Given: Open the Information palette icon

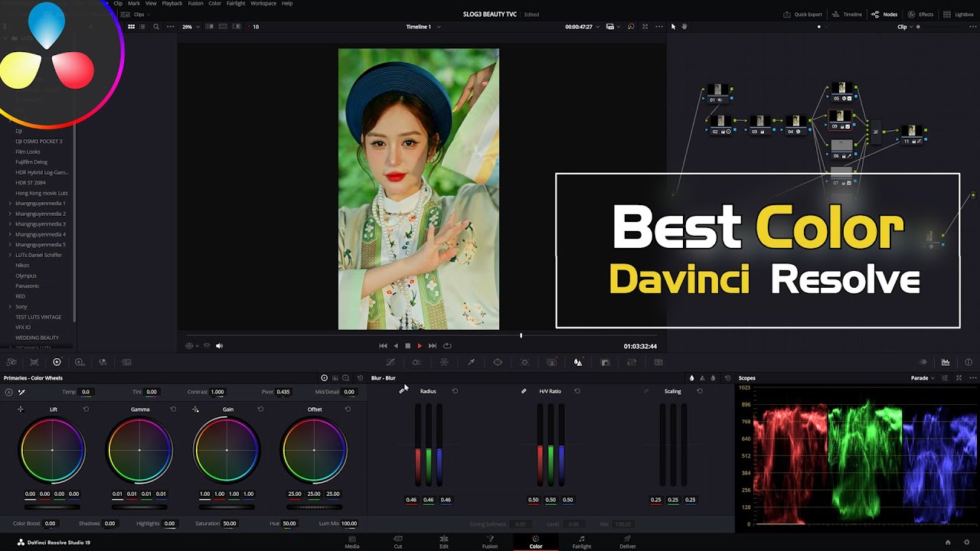Looking at the screenshot, I should [969, 362].
